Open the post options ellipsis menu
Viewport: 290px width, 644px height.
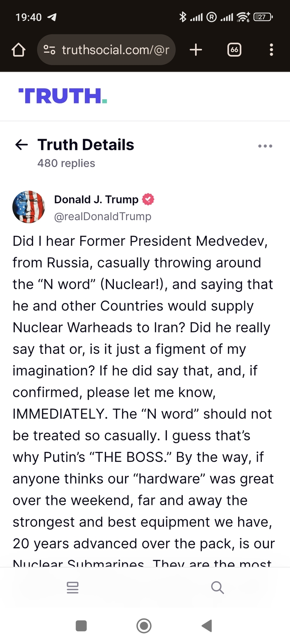265,146
